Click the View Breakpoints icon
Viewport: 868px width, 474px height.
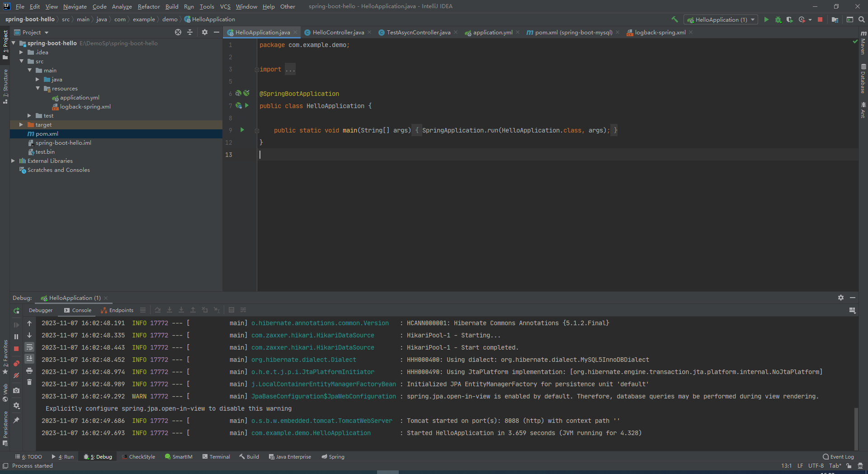coord(16,364)
